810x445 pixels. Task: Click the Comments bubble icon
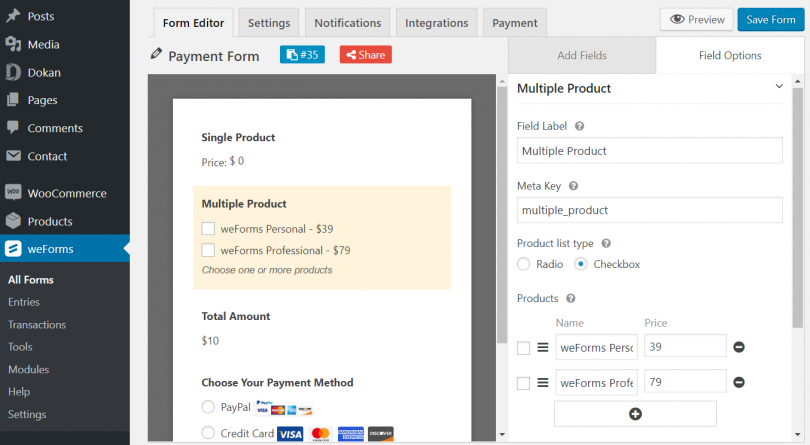point(13,128)
